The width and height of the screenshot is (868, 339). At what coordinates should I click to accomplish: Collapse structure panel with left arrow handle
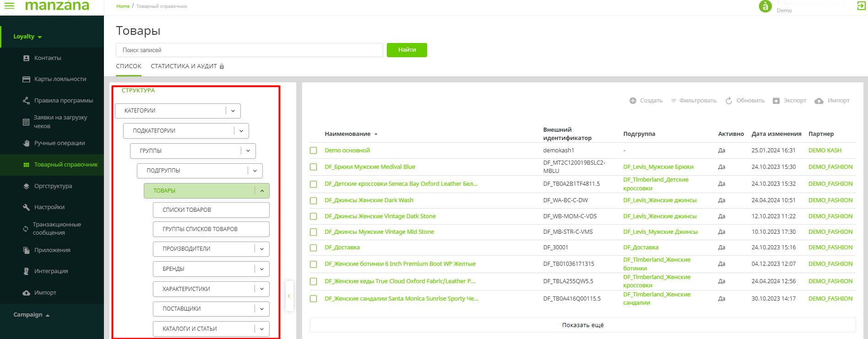[x=289, y=296]
